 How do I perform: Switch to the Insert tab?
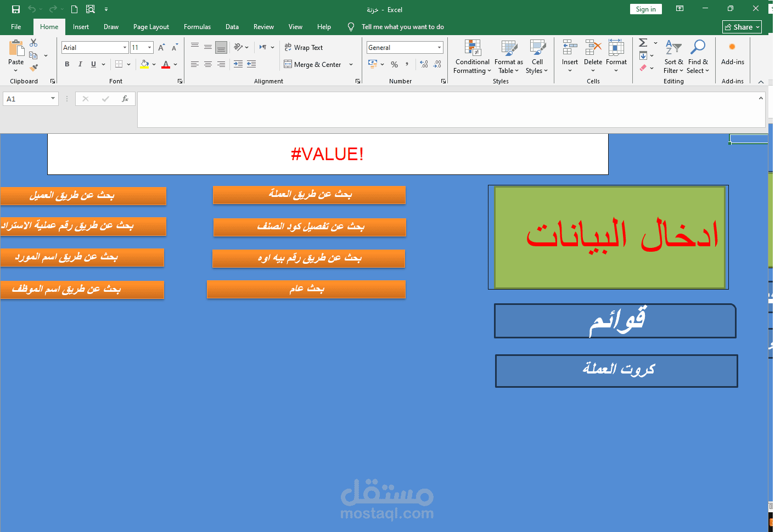click(x=81, y=27)
